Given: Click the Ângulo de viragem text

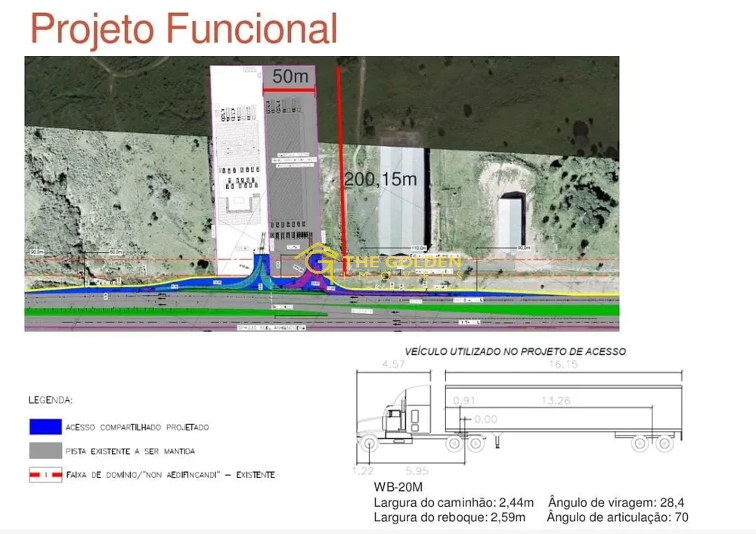Looking at the screenshot, I should click(616, 503).
